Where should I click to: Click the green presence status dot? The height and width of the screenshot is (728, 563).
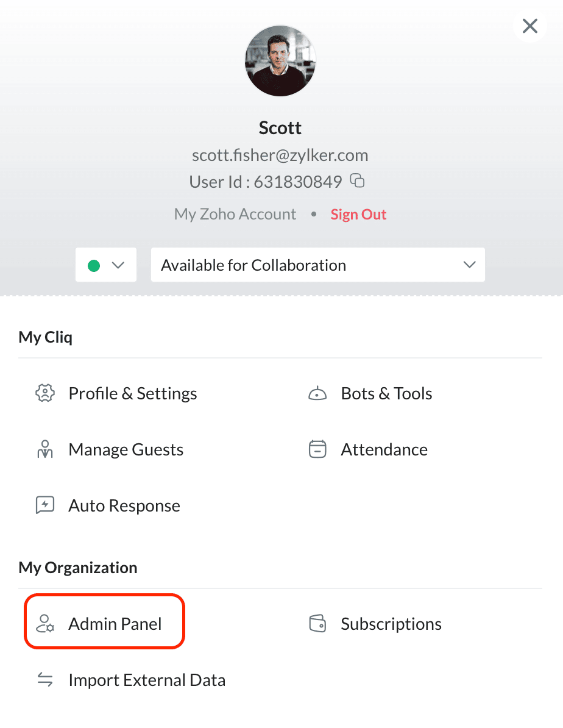click(x=94, y=265)
